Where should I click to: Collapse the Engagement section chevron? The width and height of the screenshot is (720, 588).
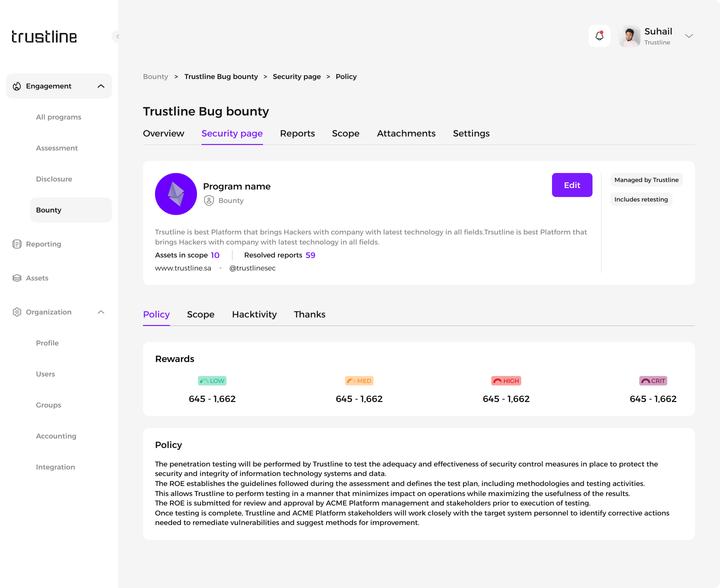(x=101, y=86)
